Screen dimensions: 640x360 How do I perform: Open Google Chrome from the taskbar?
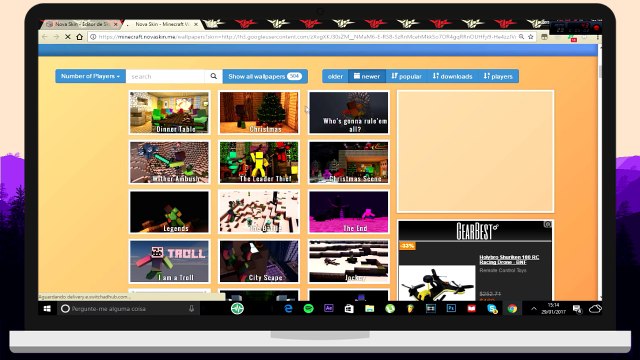click(512, 309)
